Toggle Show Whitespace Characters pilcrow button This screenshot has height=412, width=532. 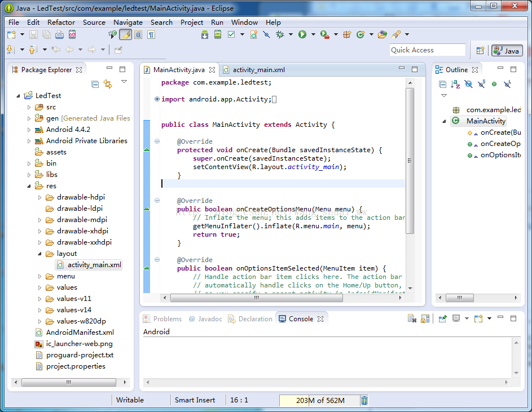coord(151,34)
